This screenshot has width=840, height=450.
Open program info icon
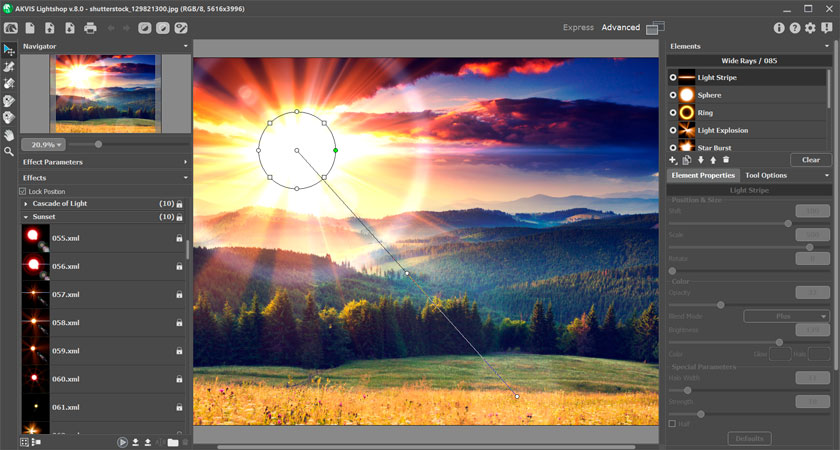click(779, 28)
